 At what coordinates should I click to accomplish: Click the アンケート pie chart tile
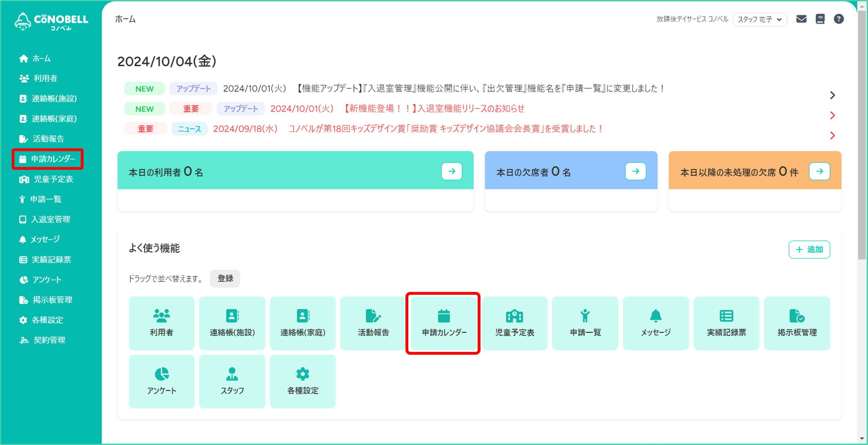(x=161, y=381)
